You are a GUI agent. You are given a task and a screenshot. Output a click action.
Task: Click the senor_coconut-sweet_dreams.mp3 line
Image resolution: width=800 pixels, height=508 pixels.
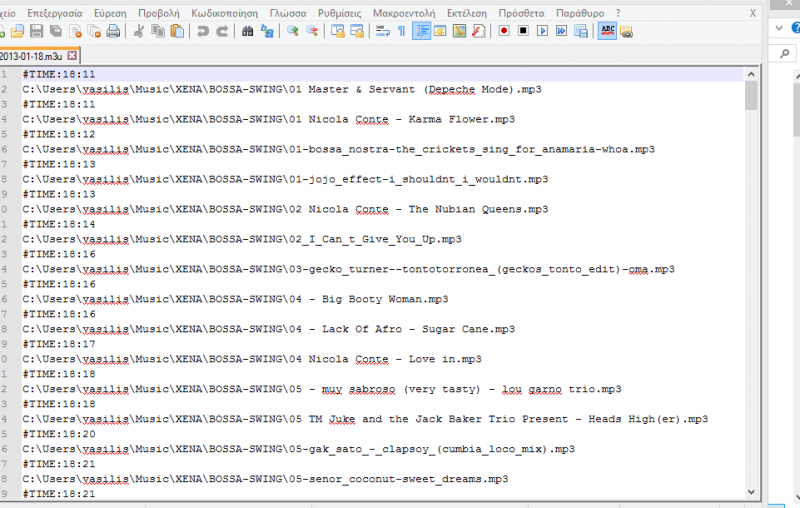pos(265,479)
